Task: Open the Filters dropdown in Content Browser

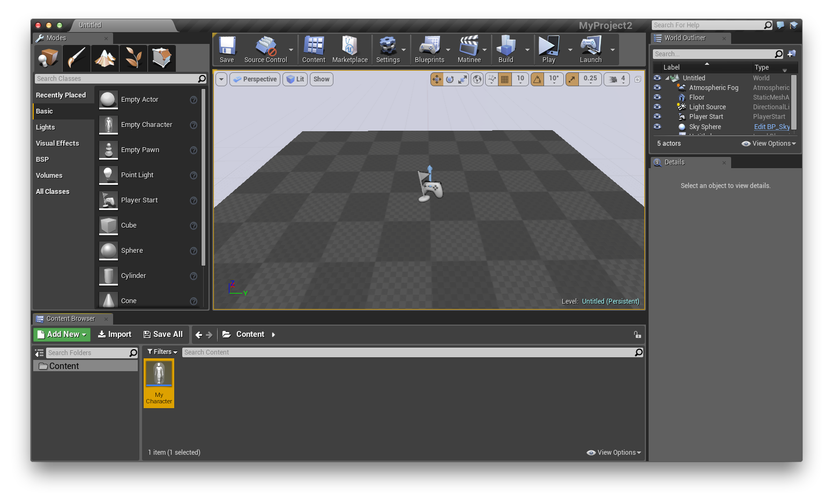Action: (x=162, y=352)
